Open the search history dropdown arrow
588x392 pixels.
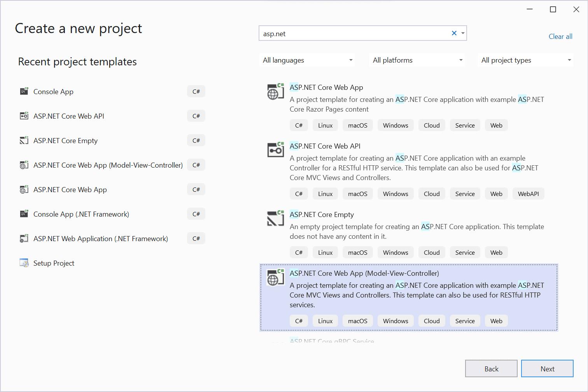[462, 33]
